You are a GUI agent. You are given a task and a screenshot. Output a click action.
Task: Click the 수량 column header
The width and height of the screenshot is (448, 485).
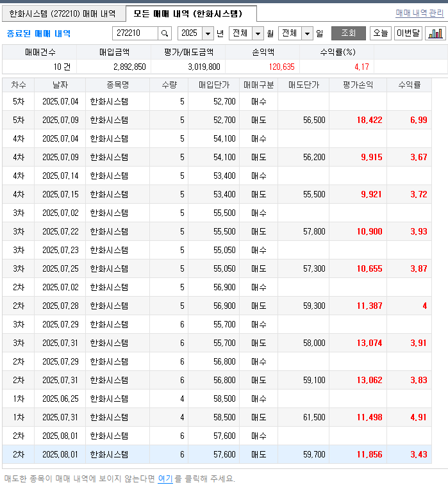(x=169, y=85)
